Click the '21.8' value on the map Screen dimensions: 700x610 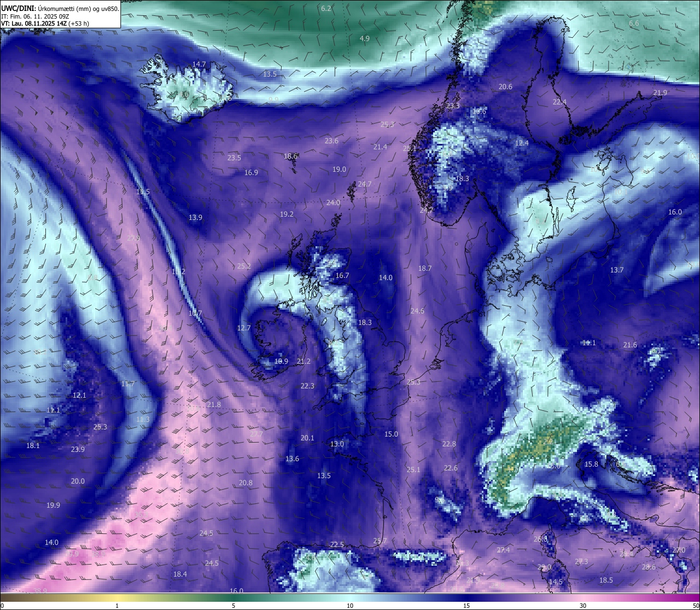coord(214,404)
